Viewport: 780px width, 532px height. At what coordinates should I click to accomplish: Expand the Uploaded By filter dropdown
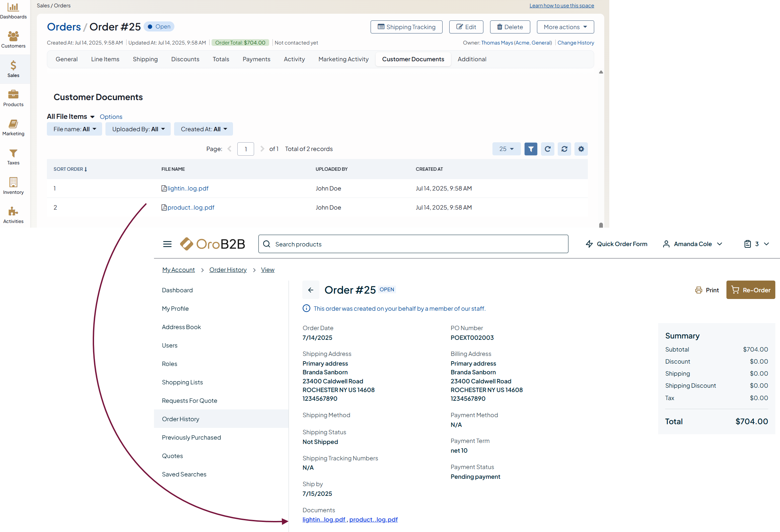coord(138,129)
